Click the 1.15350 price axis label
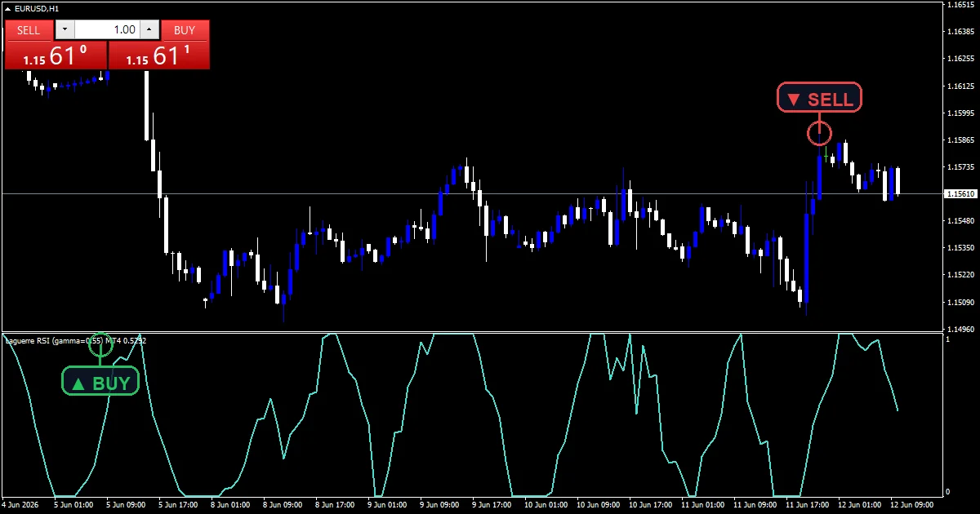The width and height of the screenshot is (980, 514). pyautogui.click(x=960, y=247)
